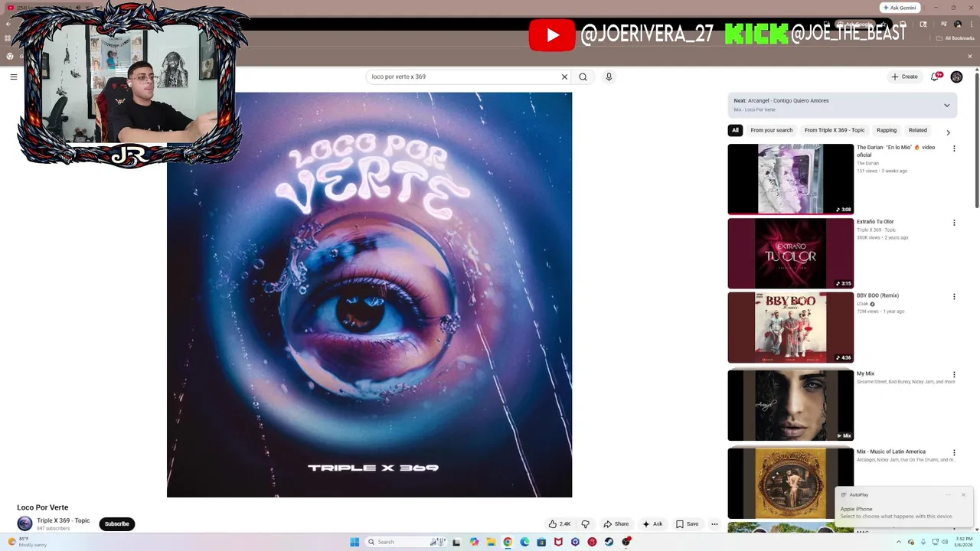
Task: Open the weather widget showing 85°F
Action: tap(28, 542)
